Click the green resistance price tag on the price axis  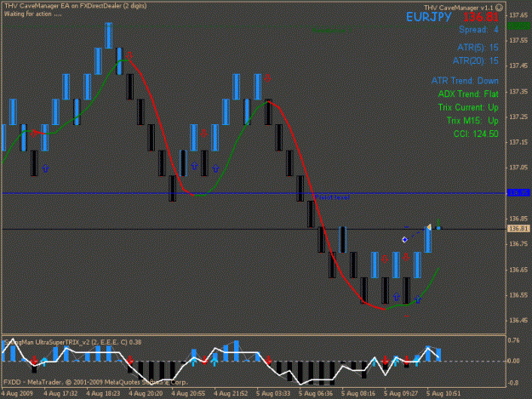(518, 26)
